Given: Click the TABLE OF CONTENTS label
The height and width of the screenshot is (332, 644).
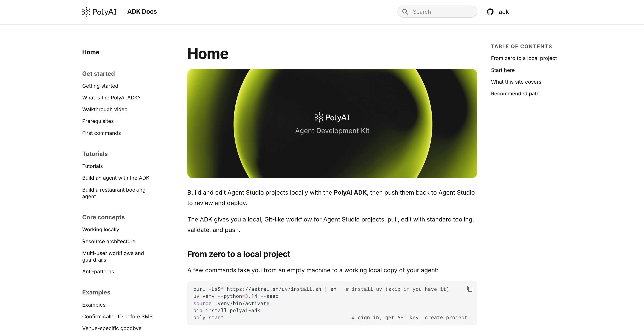Looking at the screenshot, I should (x=521, y=46).
